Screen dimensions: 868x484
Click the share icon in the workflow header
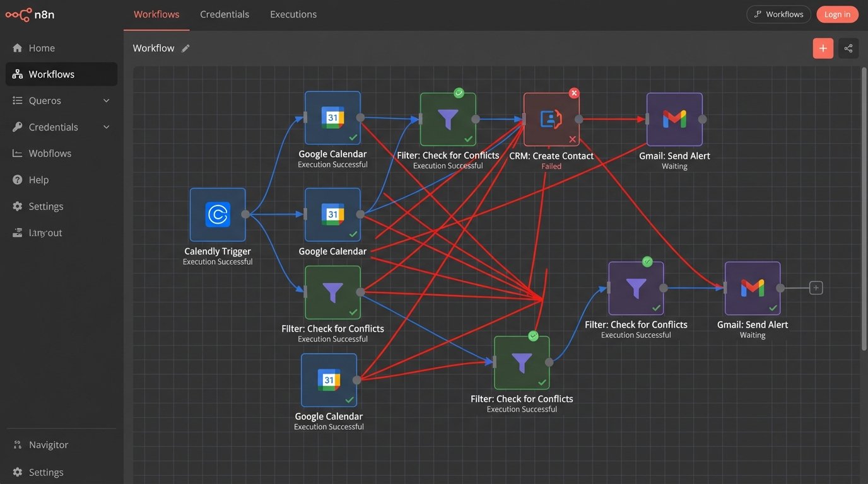(x=848, y=49)
